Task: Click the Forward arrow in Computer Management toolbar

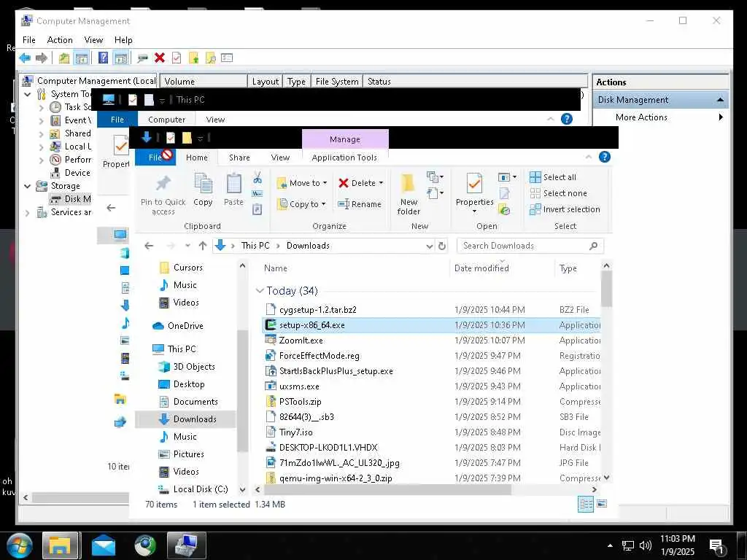Action: pyautogui.click(x=42, y=58)
